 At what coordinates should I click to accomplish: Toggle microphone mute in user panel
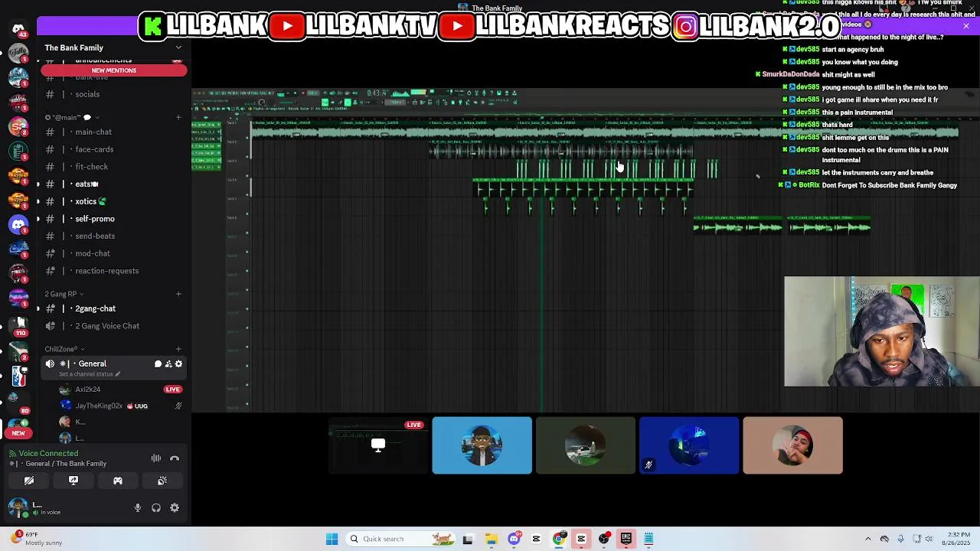pos(138,507)
